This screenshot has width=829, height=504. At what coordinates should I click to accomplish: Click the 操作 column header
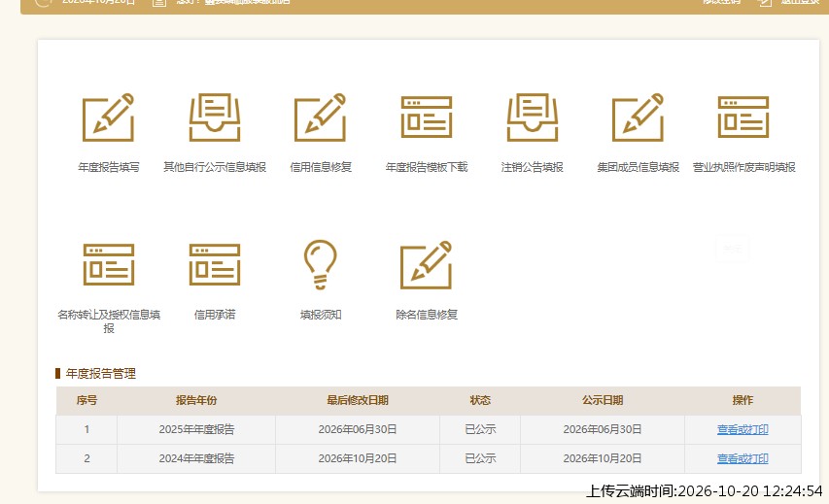(743, 400)
